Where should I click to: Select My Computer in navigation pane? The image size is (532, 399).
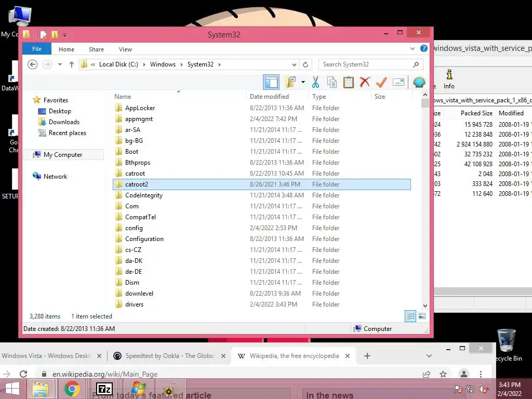(x=63, y=155)
